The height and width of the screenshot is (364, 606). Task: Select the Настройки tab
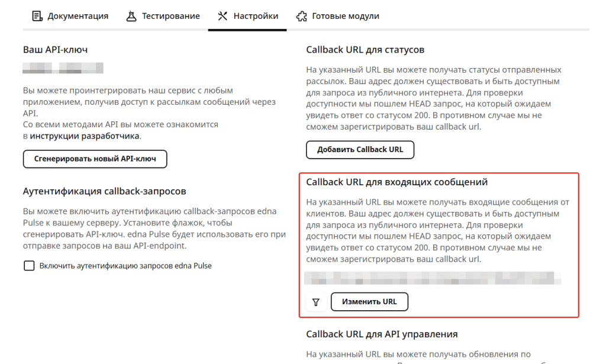coord(256,16)
